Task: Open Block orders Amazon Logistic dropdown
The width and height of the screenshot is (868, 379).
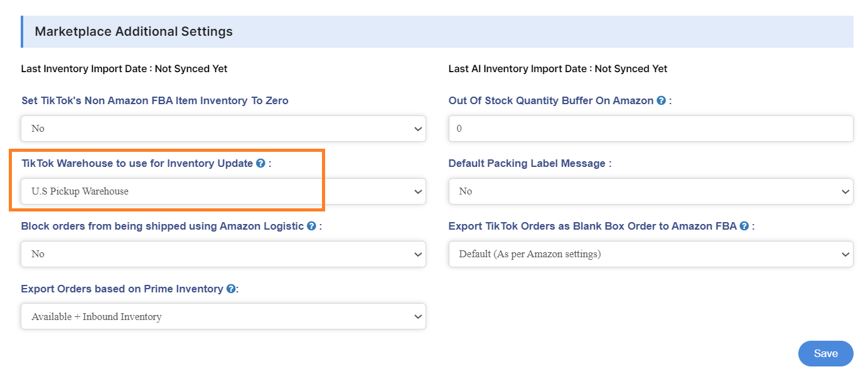Action: coord(223,254)
